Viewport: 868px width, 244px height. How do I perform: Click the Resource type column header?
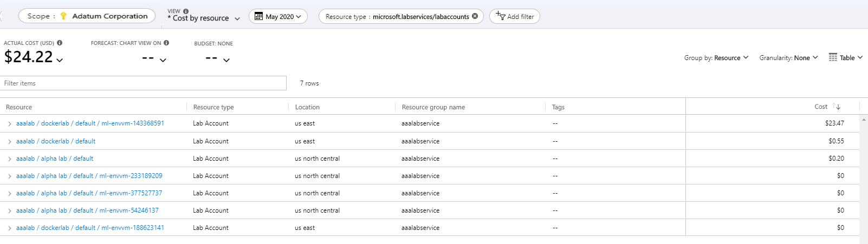click(x=213, y=107)
